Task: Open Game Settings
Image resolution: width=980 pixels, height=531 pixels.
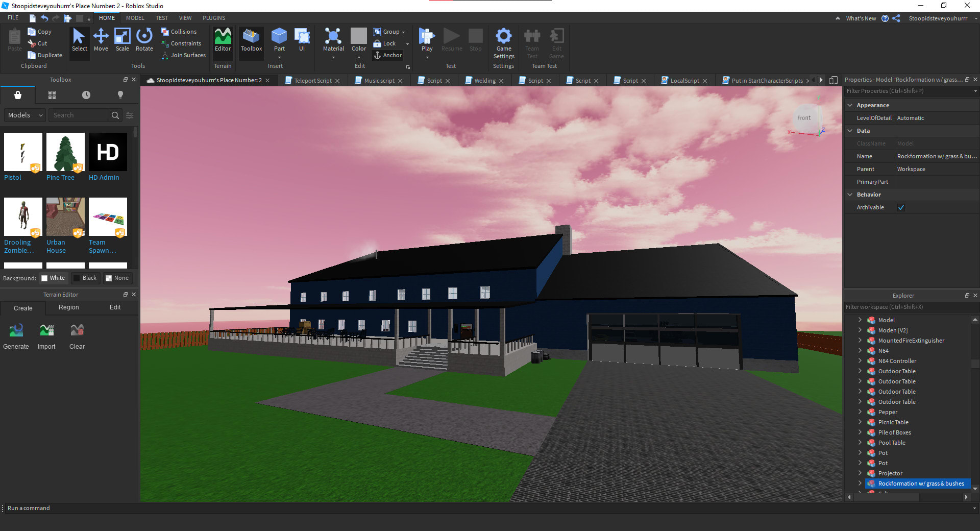Action: (504, 43)
